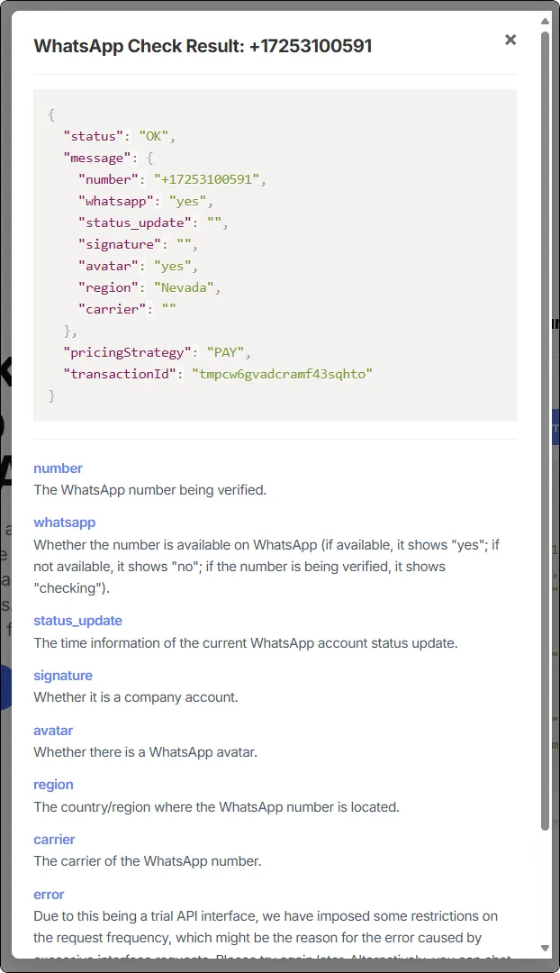This screenshot has height=973, width=560.
Task: Click the whatsapp availability description paragraph
Action: (266, 567)
